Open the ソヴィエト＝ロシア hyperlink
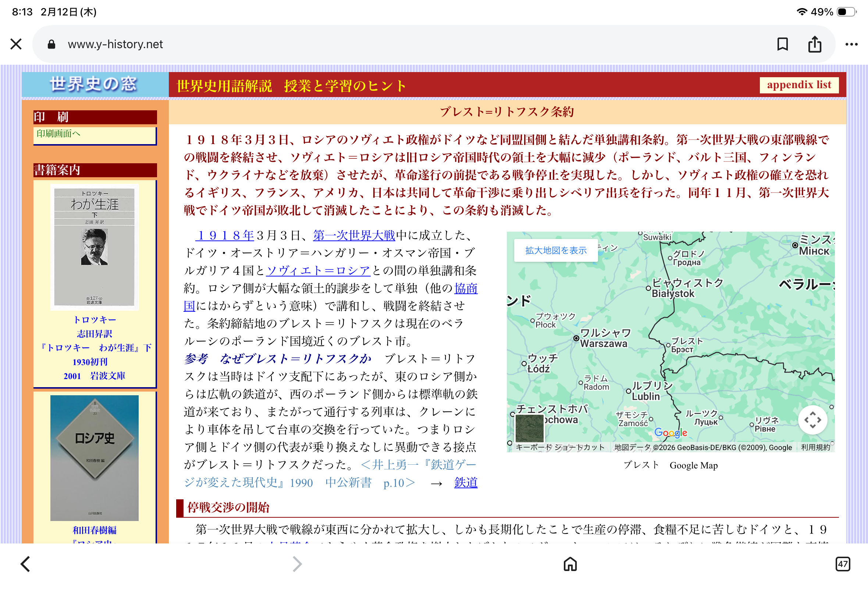Viewport: 868px width, 603px height. [318, 271]
